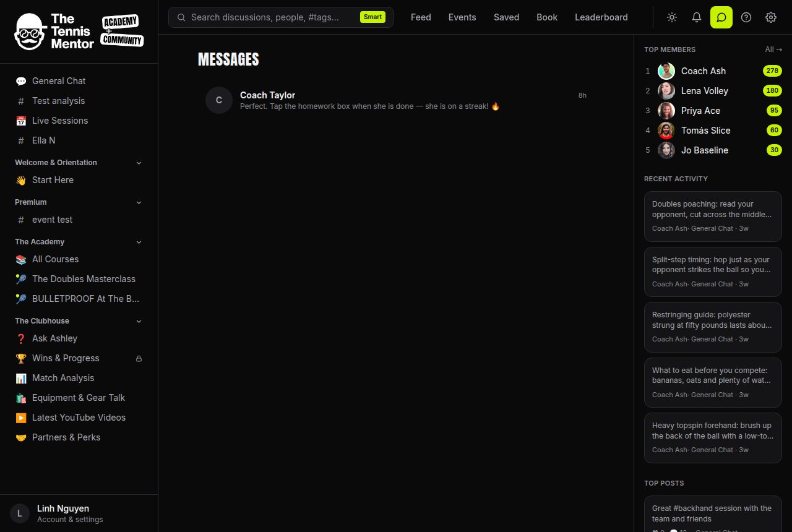This screenshot has width=792, height=532.
Task: Click The Tennis Mentor logo
Action: (79, 32)
